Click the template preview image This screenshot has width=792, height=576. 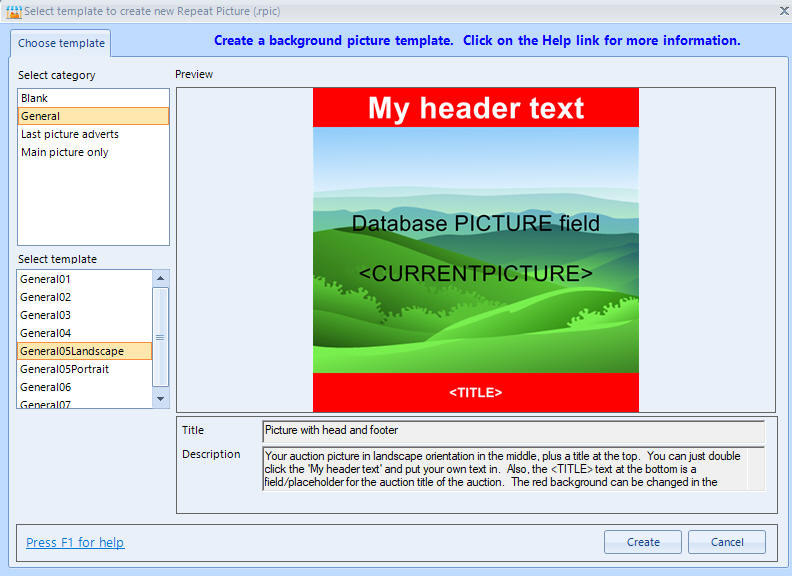pos(476,250)
